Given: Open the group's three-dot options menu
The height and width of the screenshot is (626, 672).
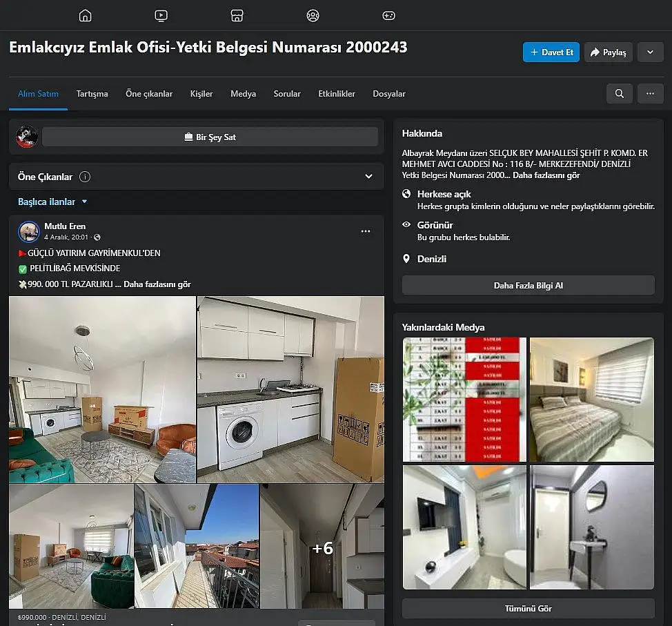Looking at the screenshot, I should (x=650, y=94).
